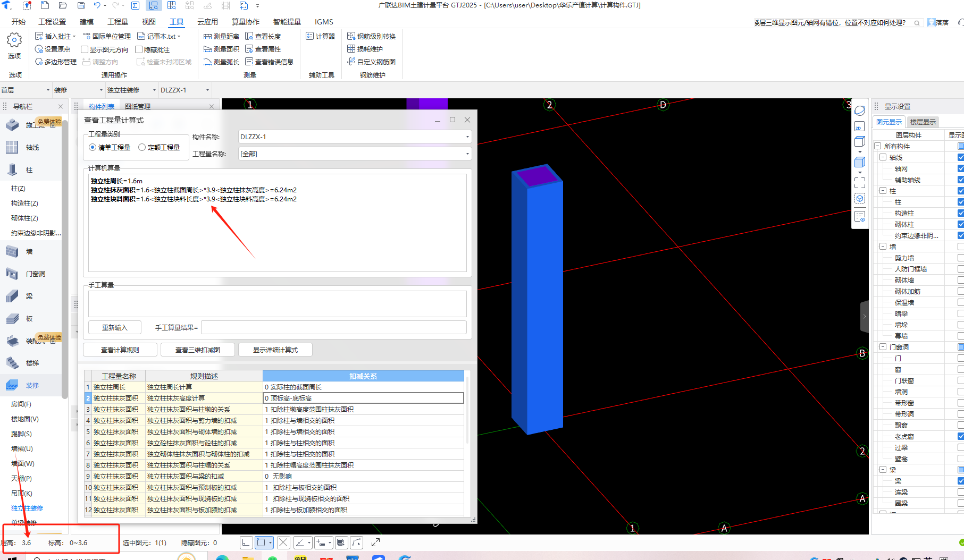Click 测量弧长 measure arc tool
The height and width of the screenshot is (560, 964).
point(221,62)
